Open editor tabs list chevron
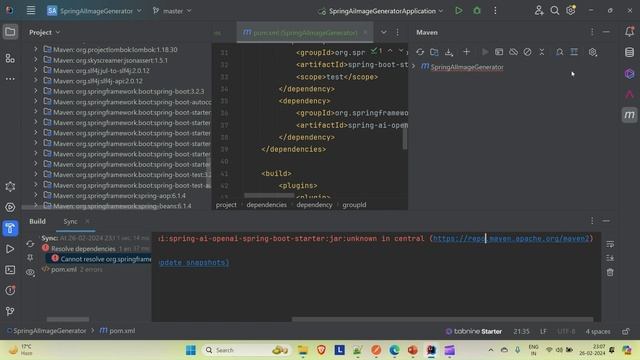 pyautogui.click(x=383, y=32)
